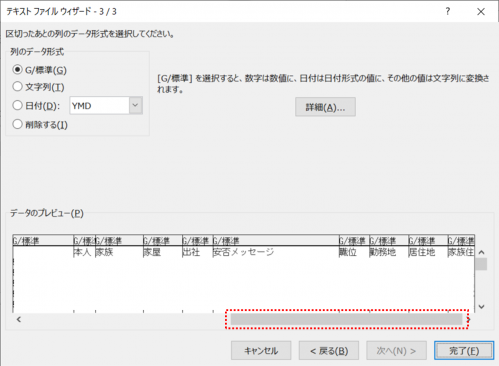This screenshot has width=499, height=366.
Task: Select the G/標準 radio button
Action: click(x=17, y=70)
